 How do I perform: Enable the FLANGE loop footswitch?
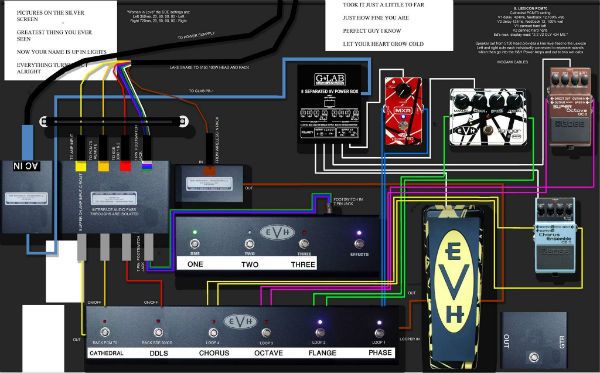[x=320, y=332]
